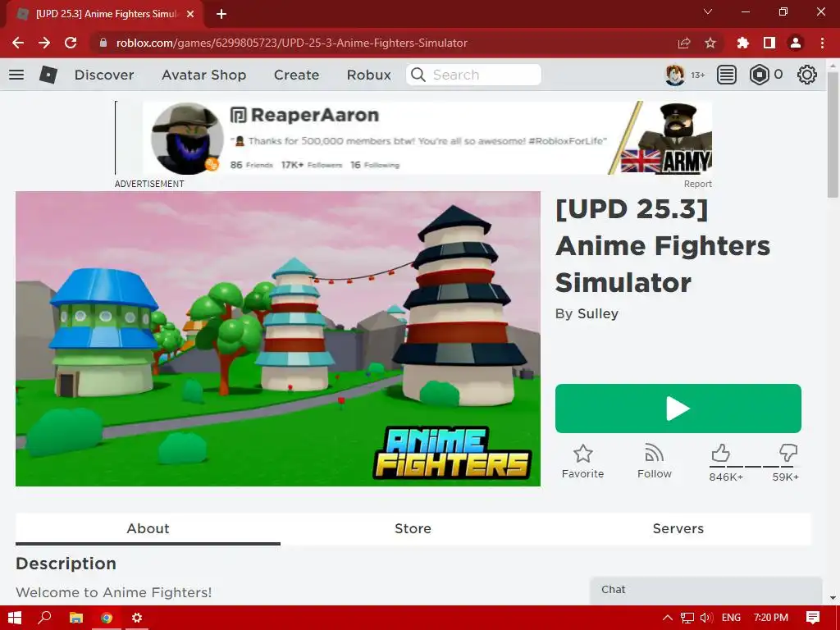Go forward in browser history
The image size is (840, 630).
[44, 43]
